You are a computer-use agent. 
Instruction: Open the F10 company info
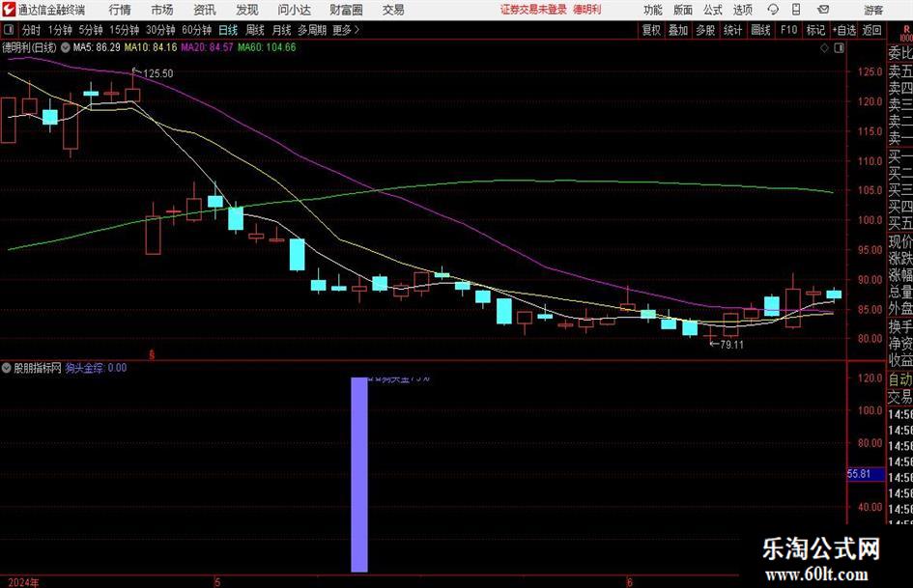click(x=788, y=30)
